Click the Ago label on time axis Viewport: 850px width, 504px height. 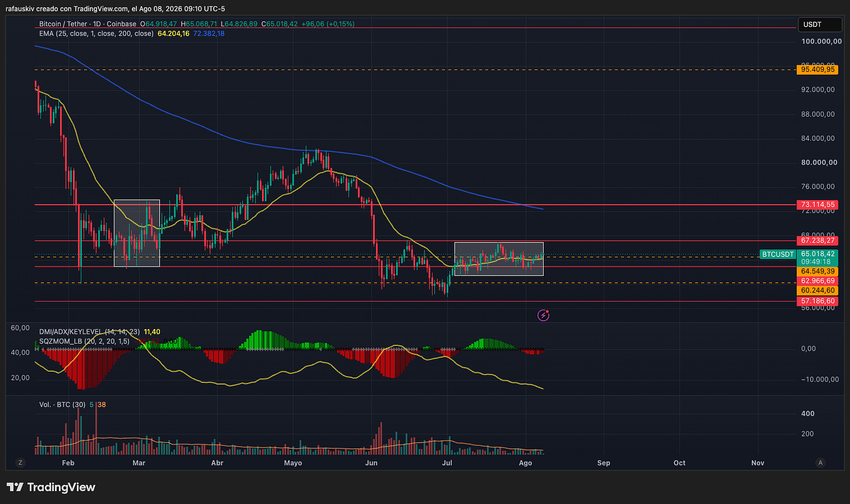click(525, 463)
